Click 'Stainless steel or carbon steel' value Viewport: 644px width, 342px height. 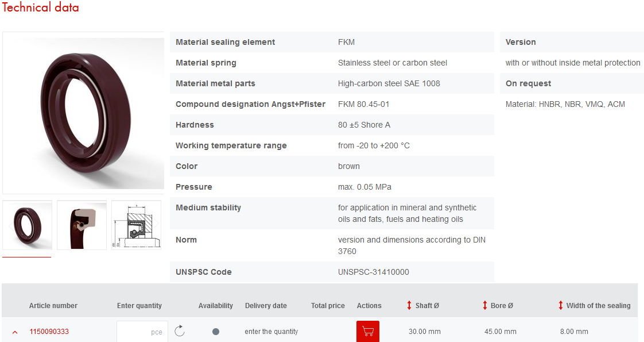coord(392,63)
